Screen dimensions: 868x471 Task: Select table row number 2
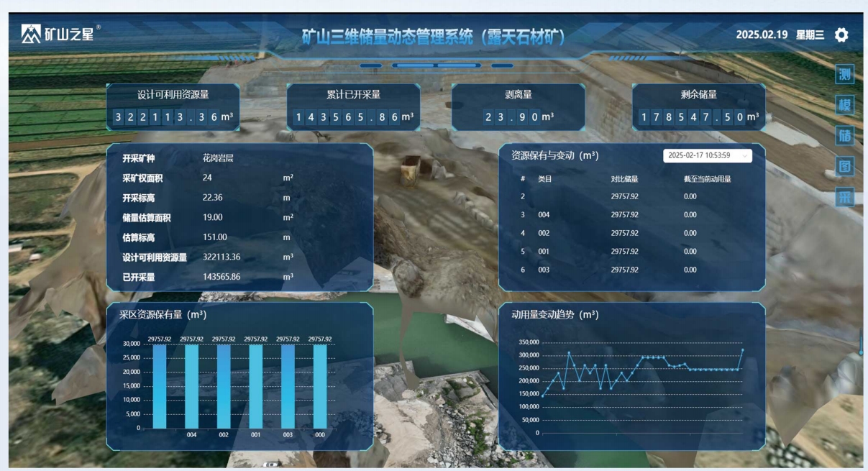point(631,196)
